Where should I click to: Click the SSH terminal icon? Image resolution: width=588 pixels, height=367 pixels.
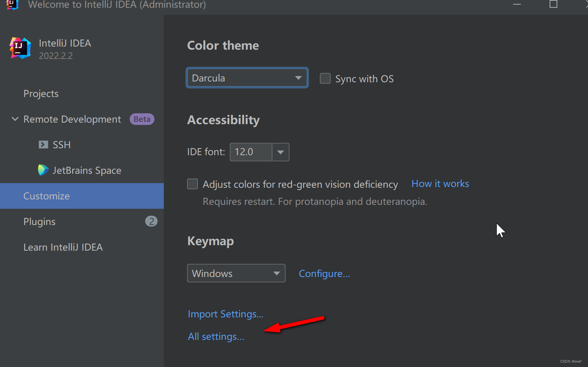tap(43, 145)
